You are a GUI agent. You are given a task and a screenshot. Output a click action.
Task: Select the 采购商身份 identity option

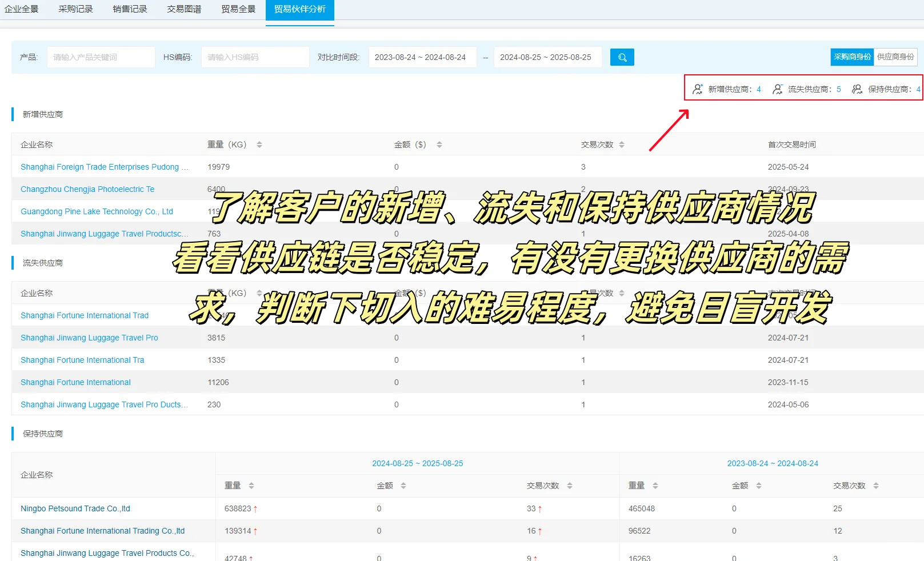pos(852,57)
